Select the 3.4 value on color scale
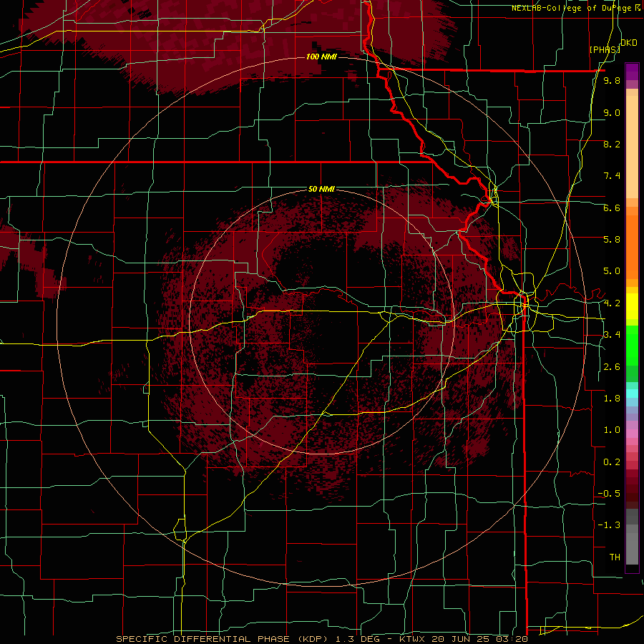 point(612,335)
